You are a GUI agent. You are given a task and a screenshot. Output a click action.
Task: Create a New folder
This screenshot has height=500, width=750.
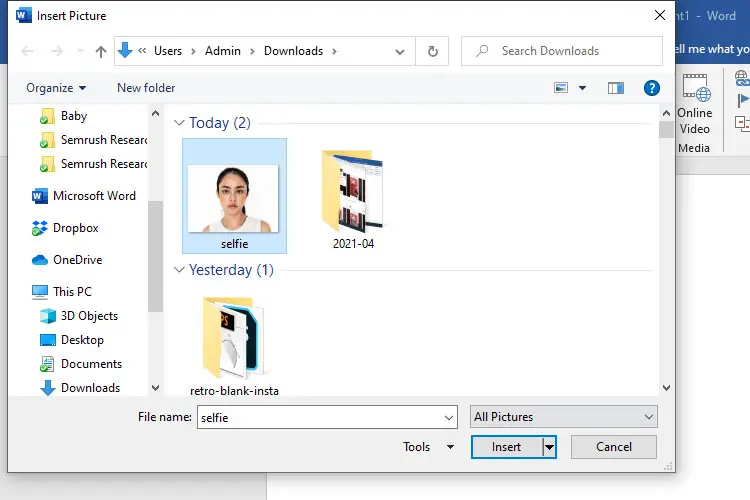click(146, 88)
